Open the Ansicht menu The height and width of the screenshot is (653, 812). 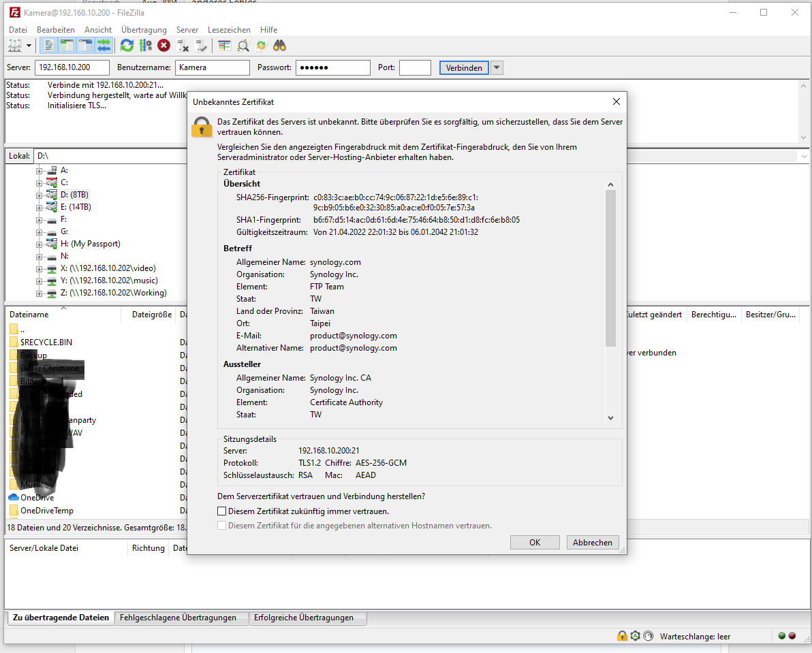click(98, 30)
